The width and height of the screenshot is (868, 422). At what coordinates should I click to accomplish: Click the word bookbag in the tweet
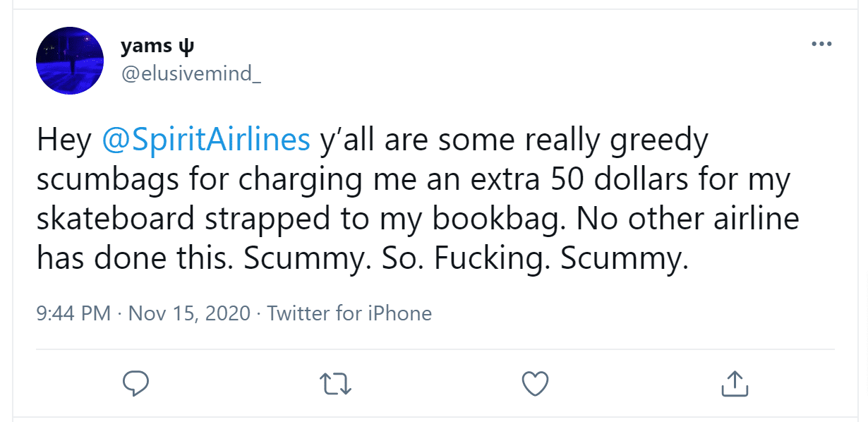(497, 219)
